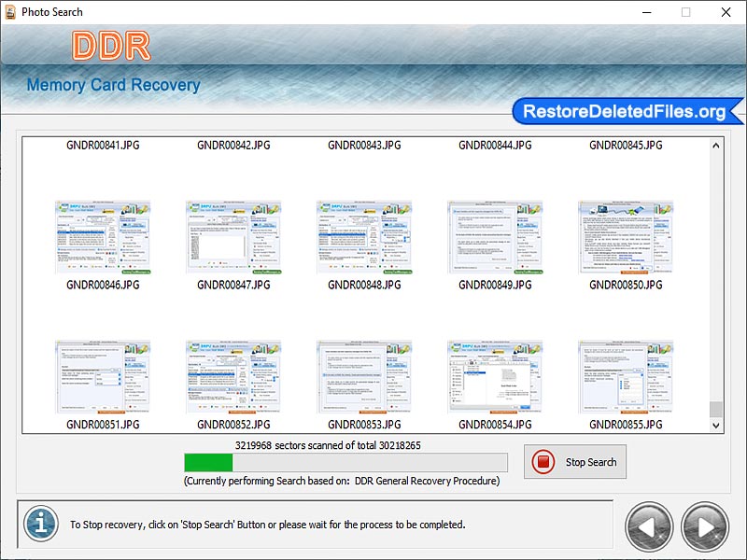Select thumbnail GNDR00852.JPG

(x=233, y=376)
